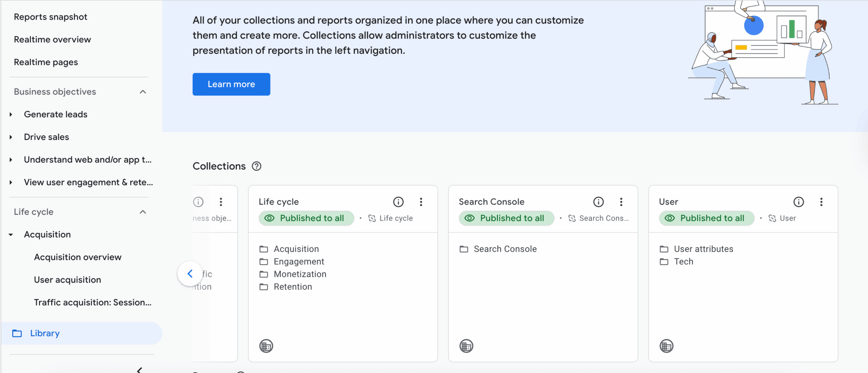Click Published to all badge on User card

pyautogui.click(x=706, y=218)
